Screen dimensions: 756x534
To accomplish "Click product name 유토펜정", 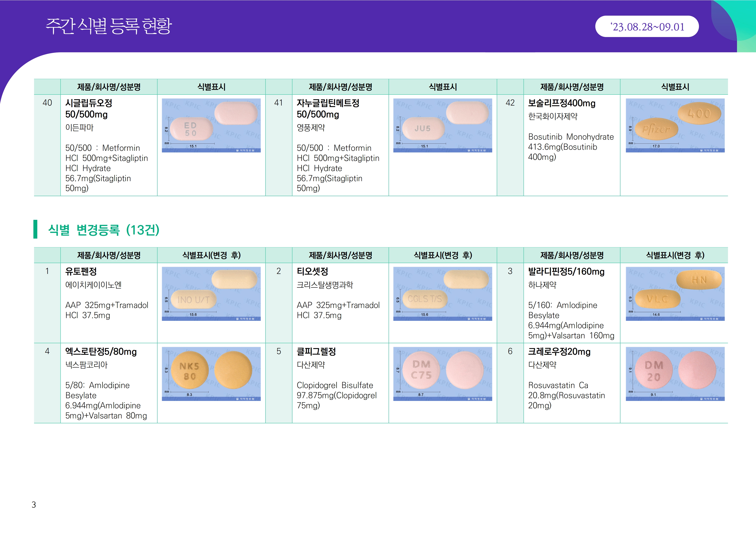I will [x=81, y=272].
